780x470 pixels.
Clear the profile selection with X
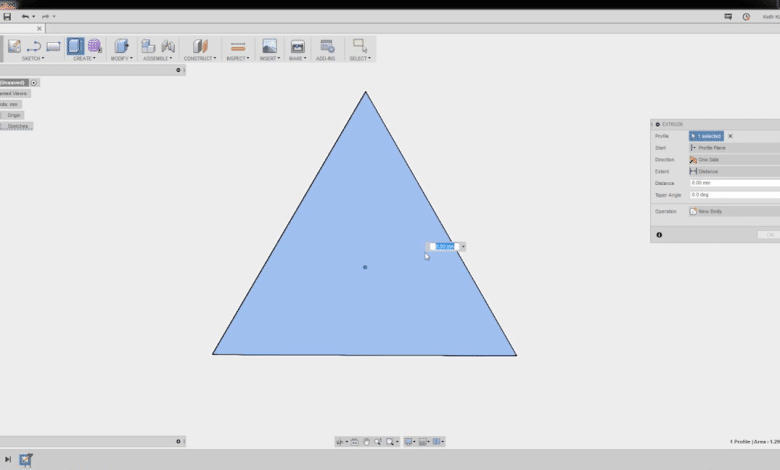point(730,136)
